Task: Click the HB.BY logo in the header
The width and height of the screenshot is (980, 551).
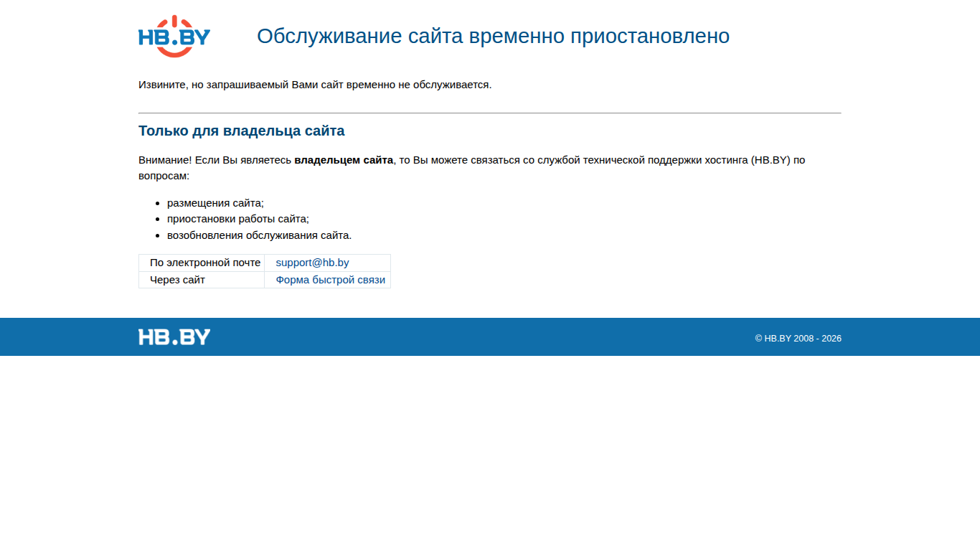Action: [x=174, y=36]
